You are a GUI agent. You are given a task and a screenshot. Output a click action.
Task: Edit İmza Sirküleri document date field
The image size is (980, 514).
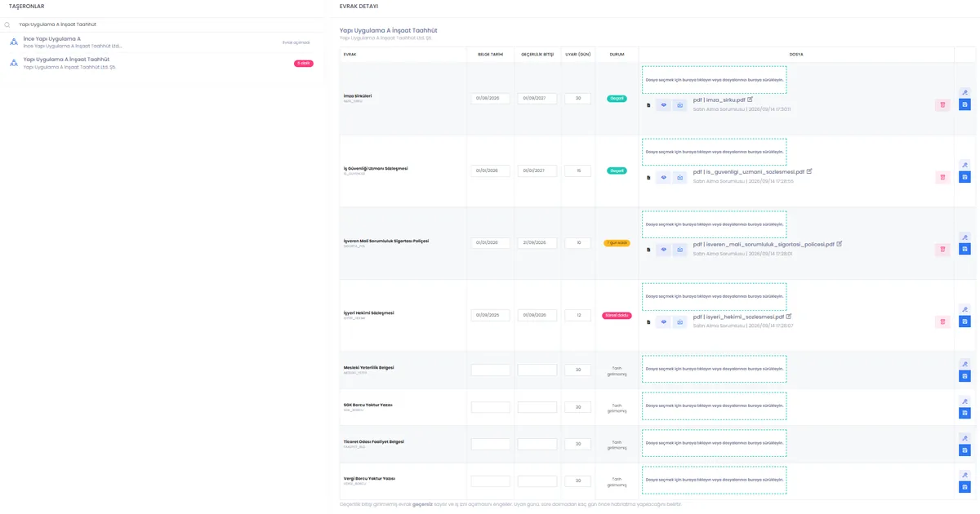[x=491, y=99]
